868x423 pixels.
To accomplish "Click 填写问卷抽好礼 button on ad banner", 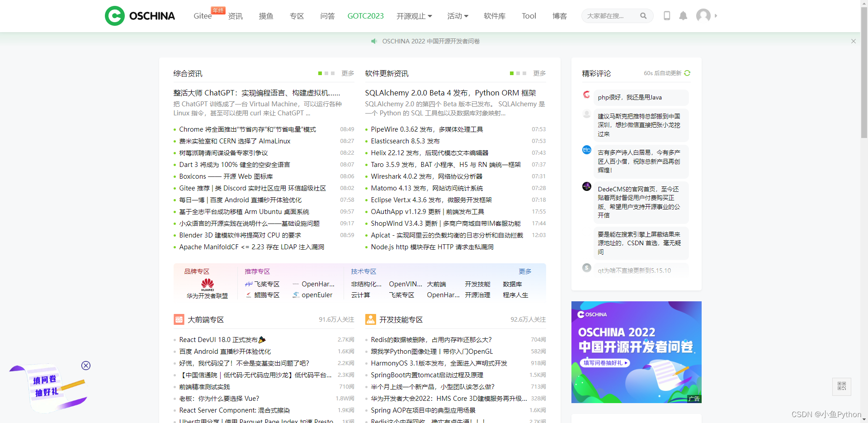I will [605, 363].
